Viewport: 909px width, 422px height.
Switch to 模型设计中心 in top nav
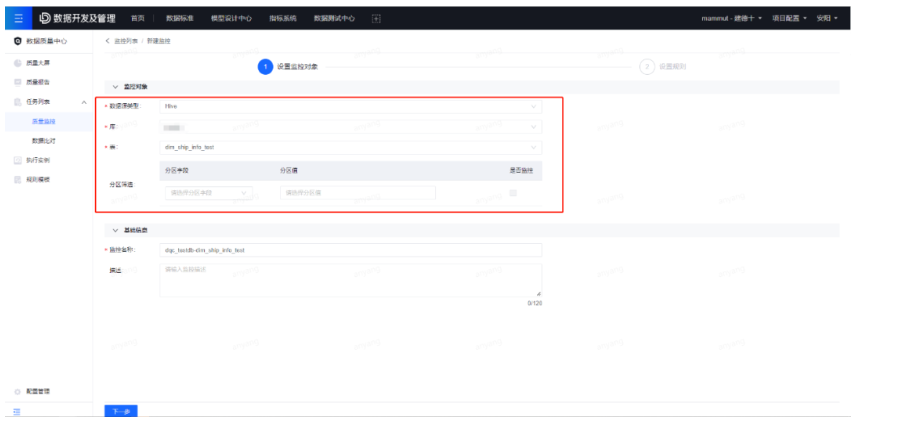[231, 19]
